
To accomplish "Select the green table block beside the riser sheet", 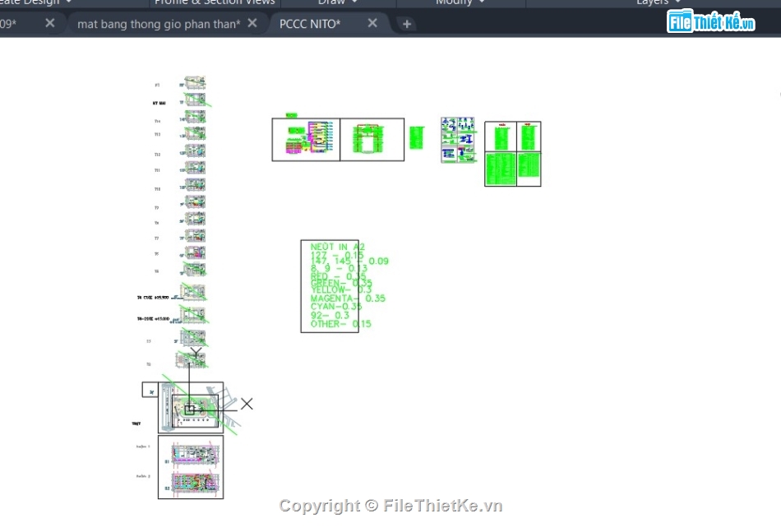I will click(x=417, y=137).
